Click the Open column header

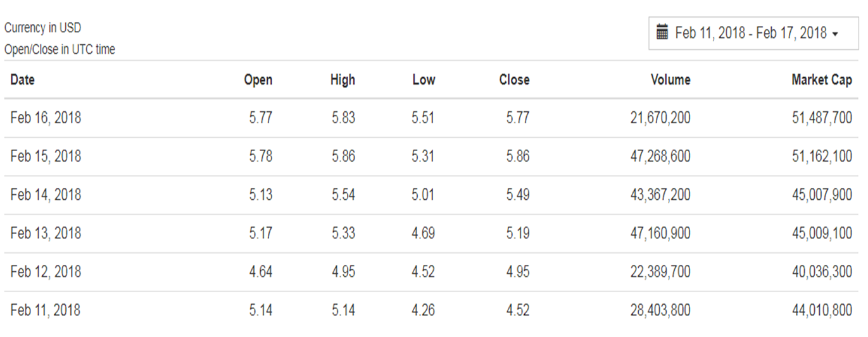point(258,80)
